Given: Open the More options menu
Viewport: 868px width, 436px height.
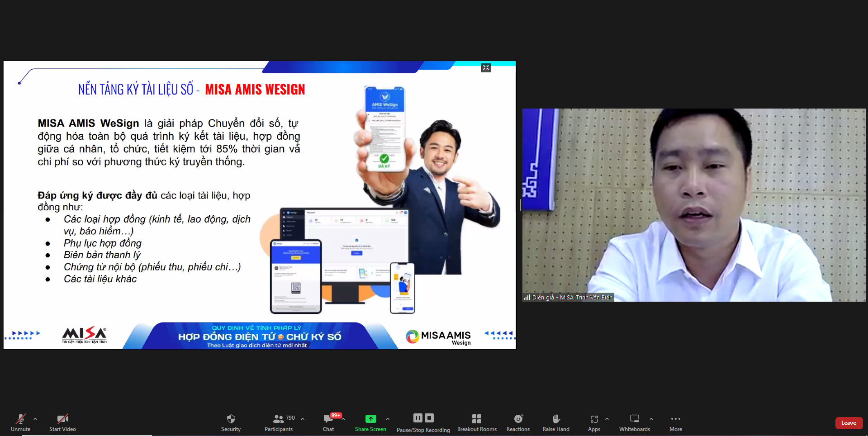Looking at the screenshot, I should click(x=676, y=419).
